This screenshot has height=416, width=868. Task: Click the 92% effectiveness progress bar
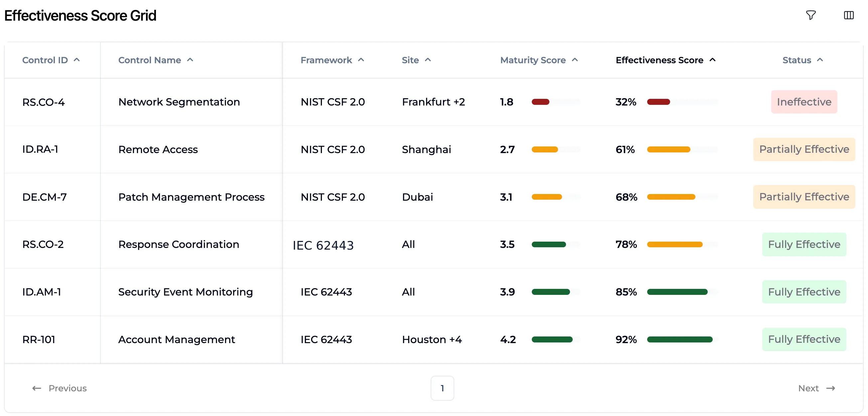click(682, 339)
